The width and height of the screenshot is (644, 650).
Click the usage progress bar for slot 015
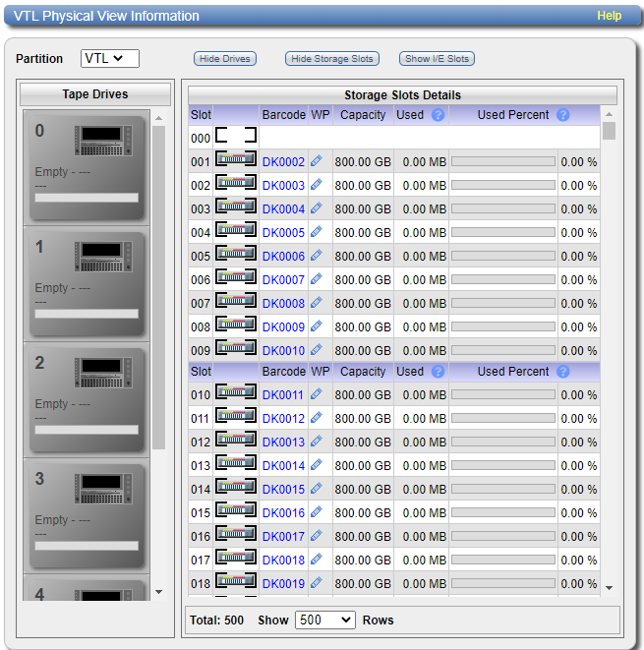(503, 512)
